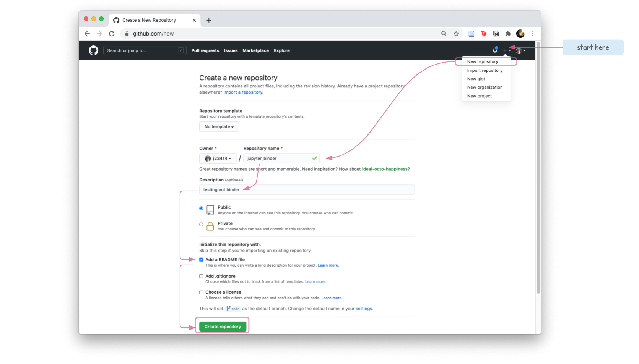Click the browser back arrow

87,34
